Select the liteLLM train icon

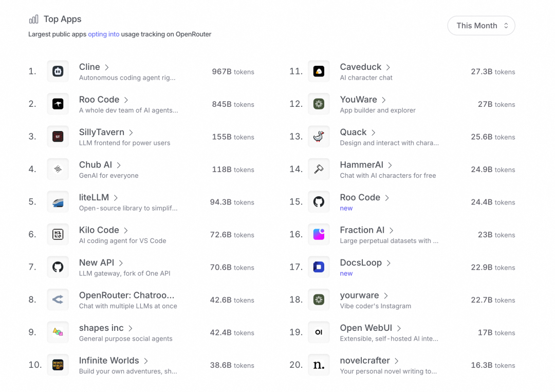click(x=58, y=202)
